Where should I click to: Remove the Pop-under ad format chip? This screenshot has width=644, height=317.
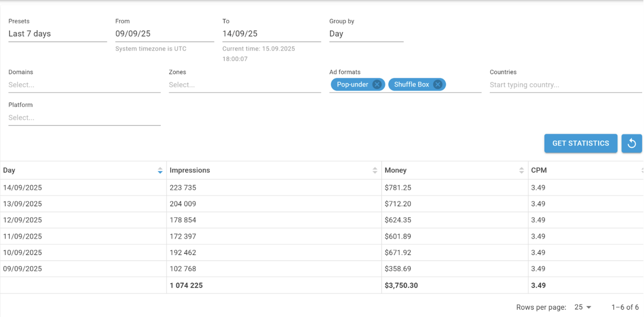pyautogui.click(x=377, y=84)
